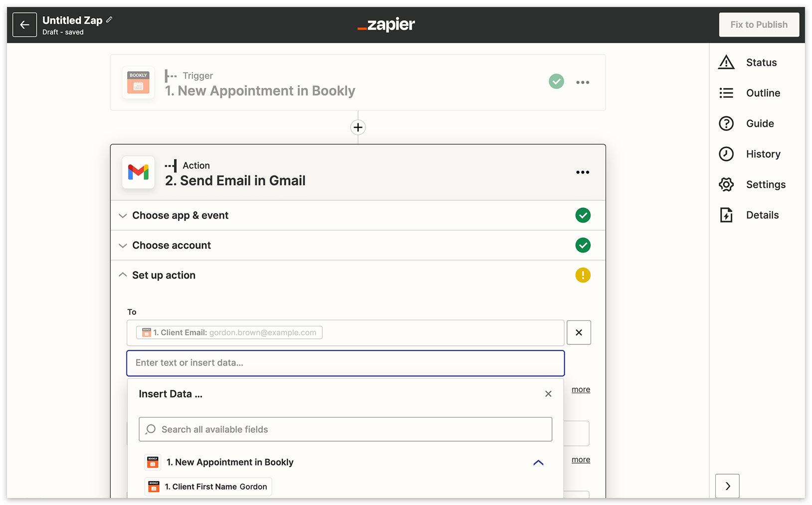This screenshot has width=812, height=505.
Task: Open the History panel
Action: [x=750, y=154]
